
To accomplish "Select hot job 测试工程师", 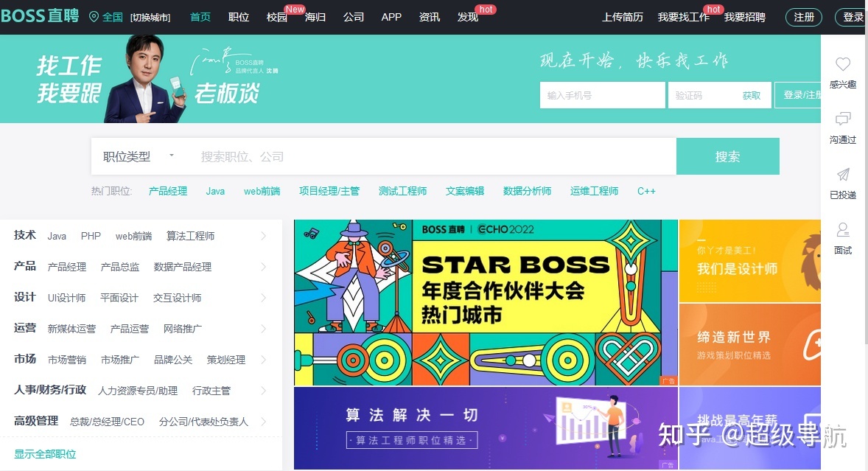I will (402, 191).
